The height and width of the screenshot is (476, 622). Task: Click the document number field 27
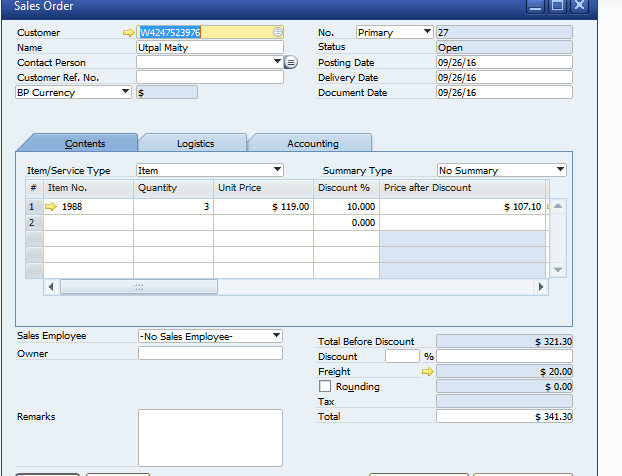point(504,32)
